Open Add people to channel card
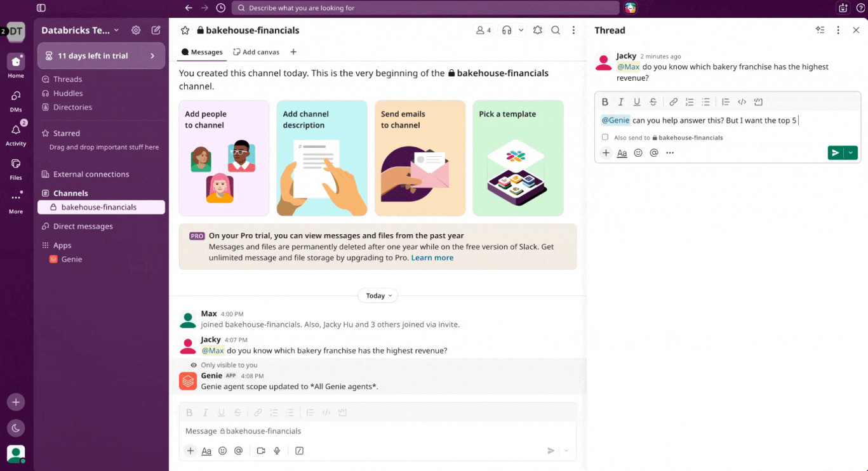The image size is (868, 471). pyautogui.click(x=224, y=158)
